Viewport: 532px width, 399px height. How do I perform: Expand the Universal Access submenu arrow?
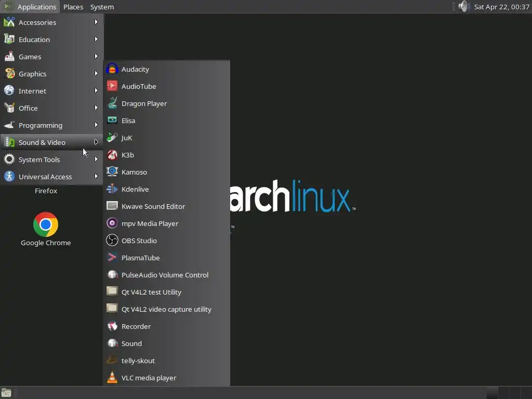pyautogui.click(x=96, y=176)
